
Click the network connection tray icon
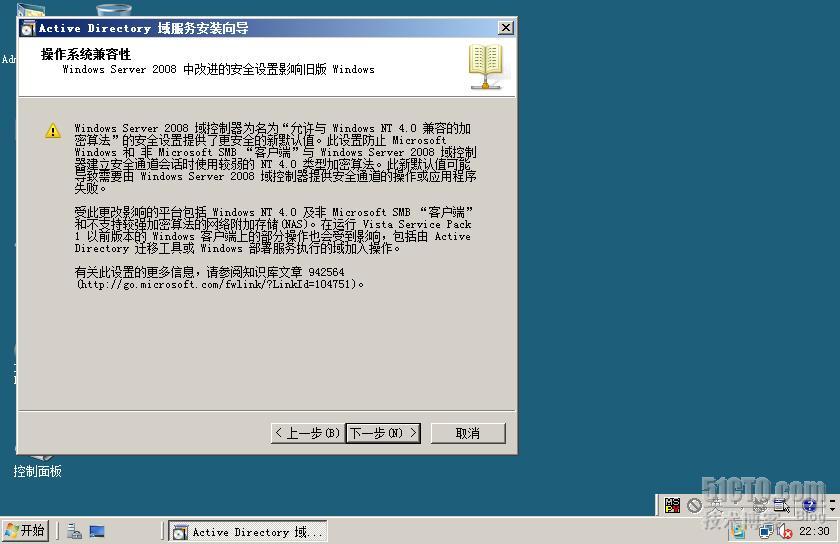tap(767, 531)
